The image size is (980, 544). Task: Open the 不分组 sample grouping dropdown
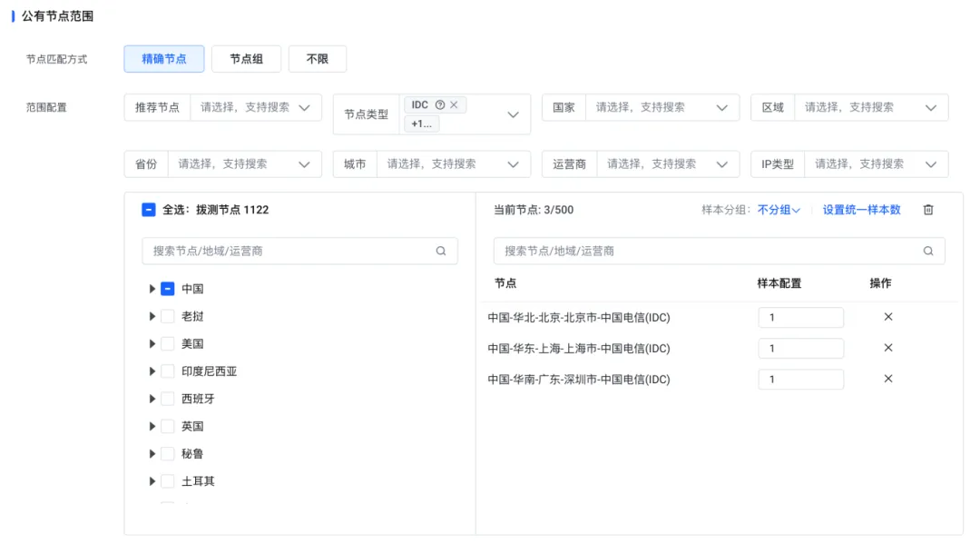(779, 210)
